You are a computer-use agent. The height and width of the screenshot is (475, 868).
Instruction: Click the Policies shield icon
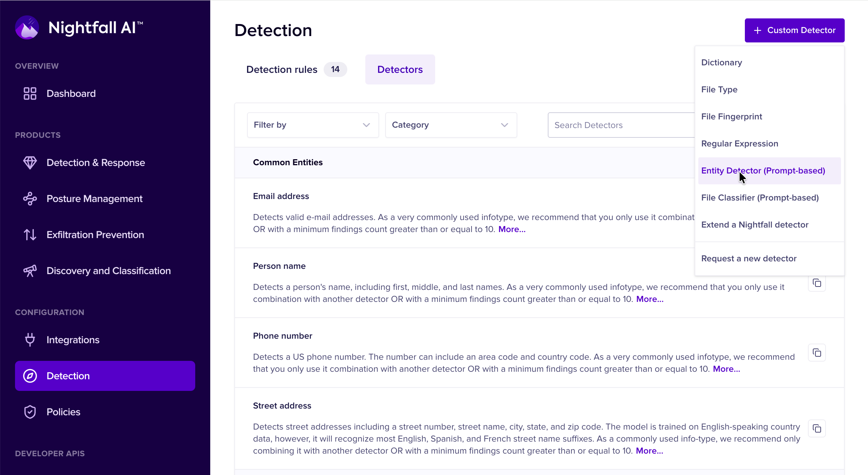point(30,412)
